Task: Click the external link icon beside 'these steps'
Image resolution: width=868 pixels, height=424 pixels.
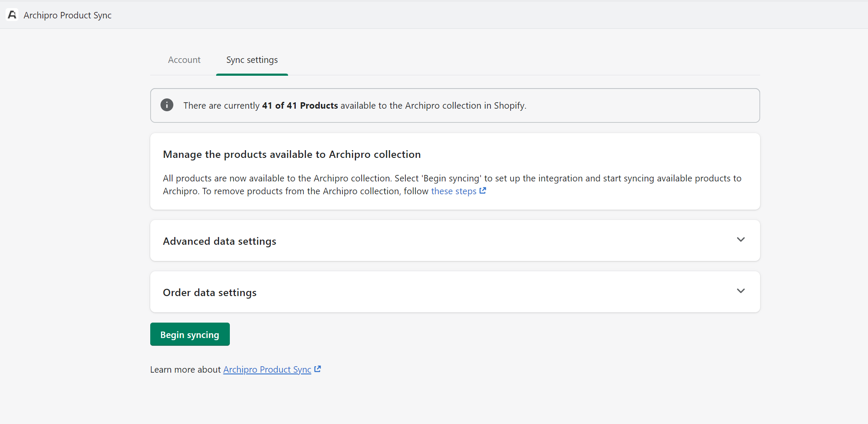Action: click(x=483, y=191)
